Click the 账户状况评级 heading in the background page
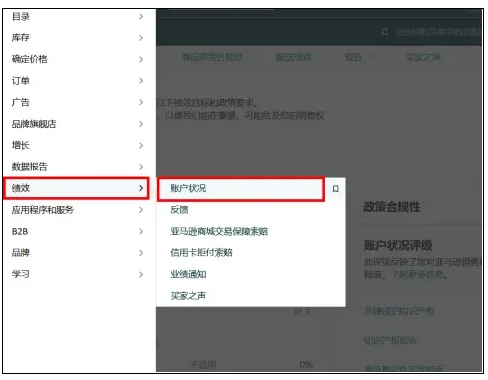 point(398,245)
